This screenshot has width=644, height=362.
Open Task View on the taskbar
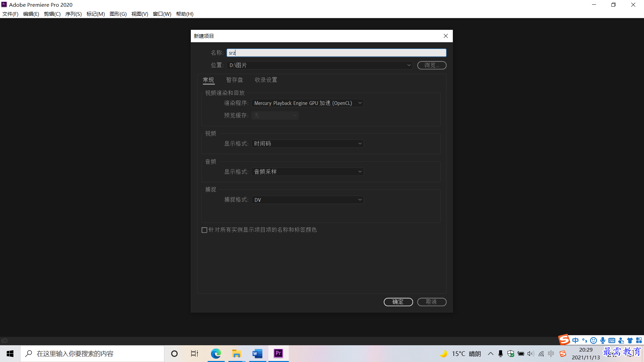[195, 353]
